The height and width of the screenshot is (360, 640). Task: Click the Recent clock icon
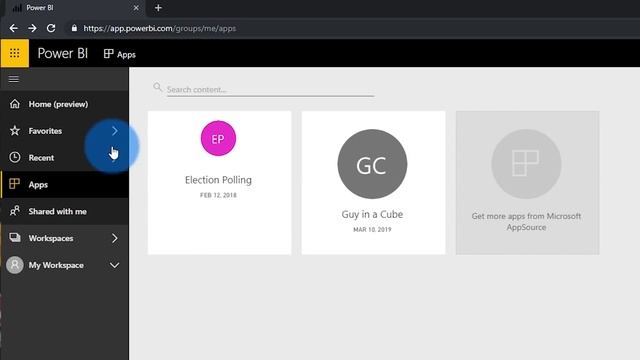[15, 158]
